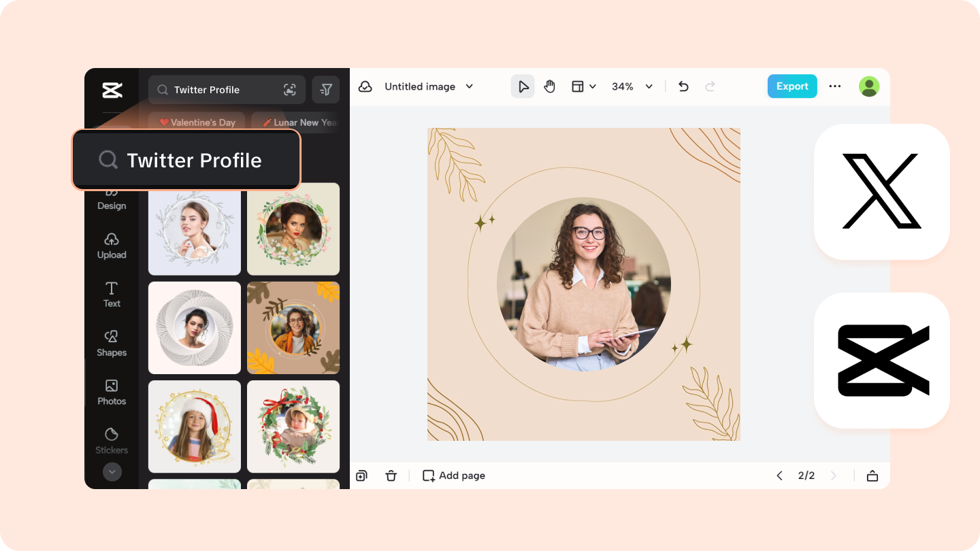Click the X logo tile
Viewport: 980px width, 551px height.
(882, 191)
